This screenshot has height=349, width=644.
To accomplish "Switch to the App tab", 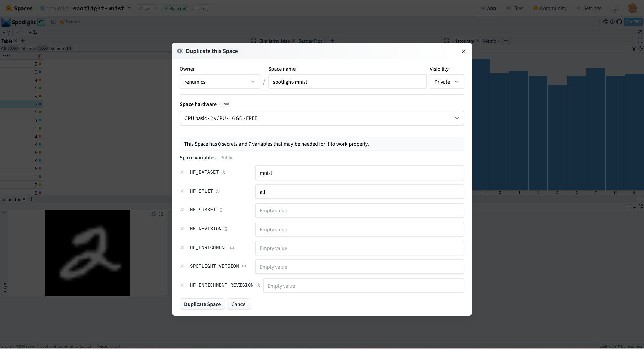I will [x=488, y=8].
